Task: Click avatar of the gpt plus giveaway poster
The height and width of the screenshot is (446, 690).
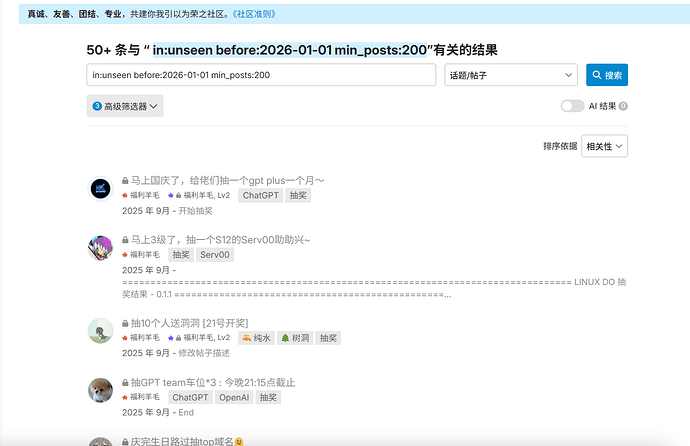Action: (100, 189)
